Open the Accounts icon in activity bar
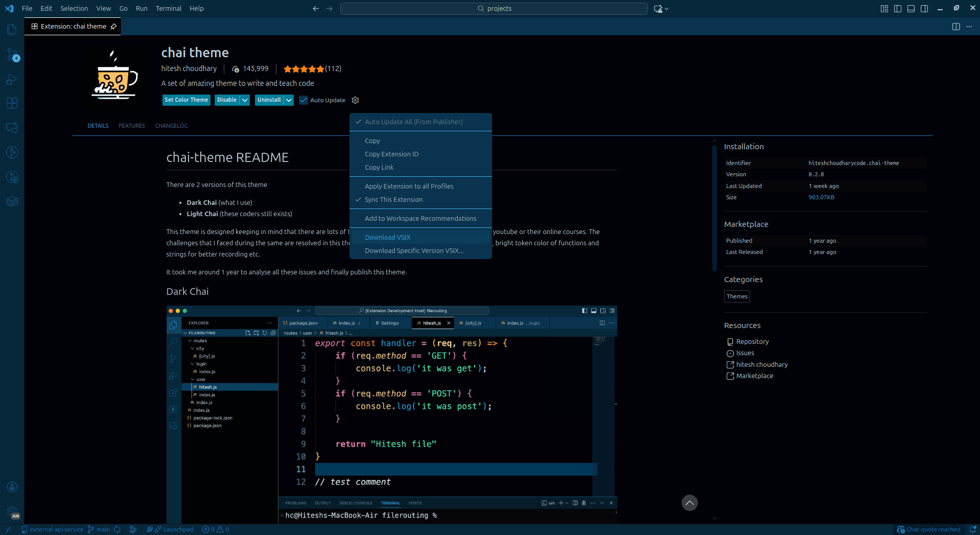The width and height of the screenshot is (980, 535). point(12,487)
